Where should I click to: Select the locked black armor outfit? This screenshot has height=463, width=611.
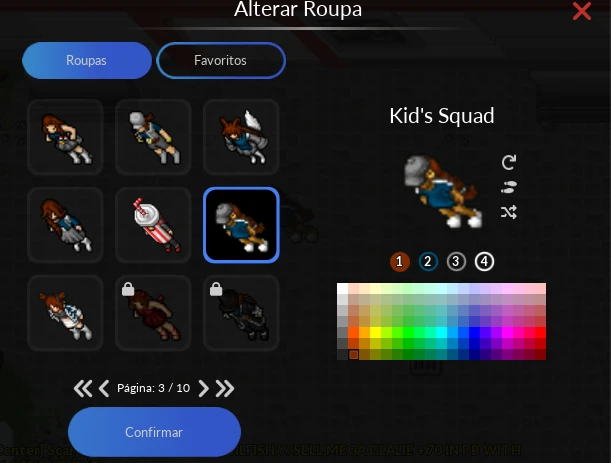[x=241, y=313]
